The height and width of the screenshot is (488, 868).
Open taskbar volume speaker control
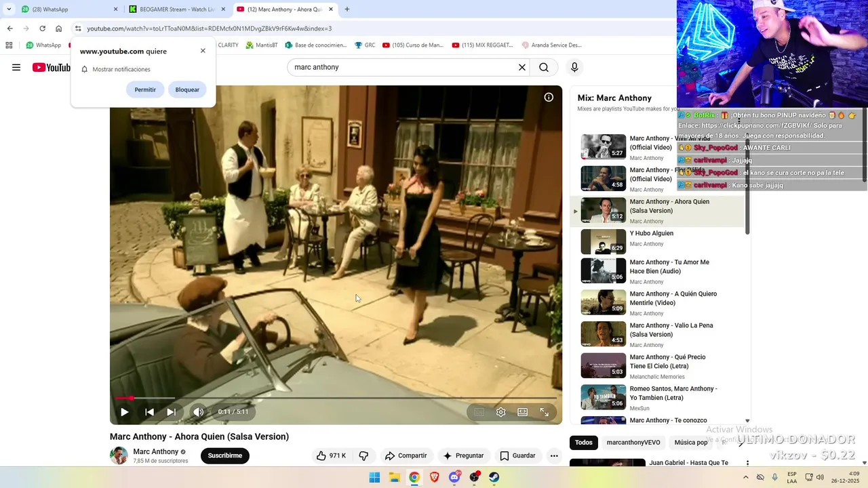coord(821,477)
